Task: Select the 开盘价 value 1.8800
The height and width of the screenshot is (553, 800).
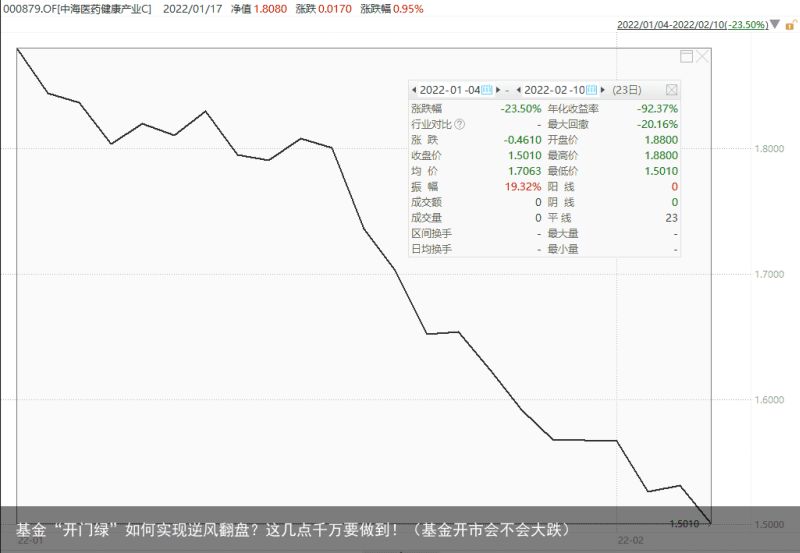Action: pyautogui.click(x=661, y=140)
